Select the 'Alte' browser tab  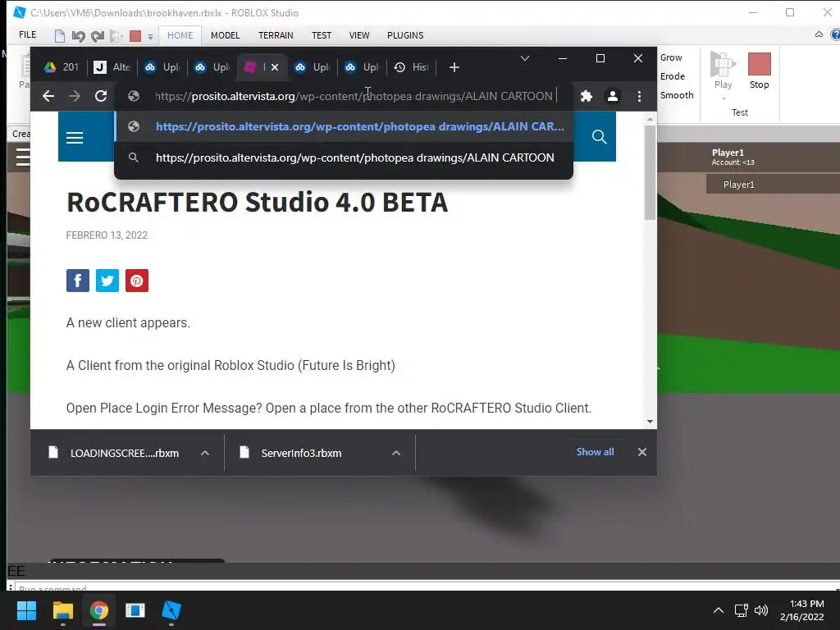(x=112, y=67)
